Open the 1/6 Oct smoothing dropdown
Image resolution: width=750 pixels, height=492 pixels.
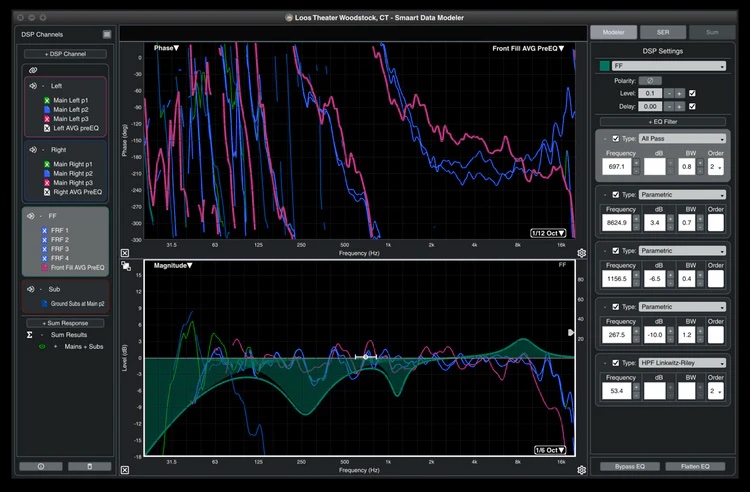(551, 450)
